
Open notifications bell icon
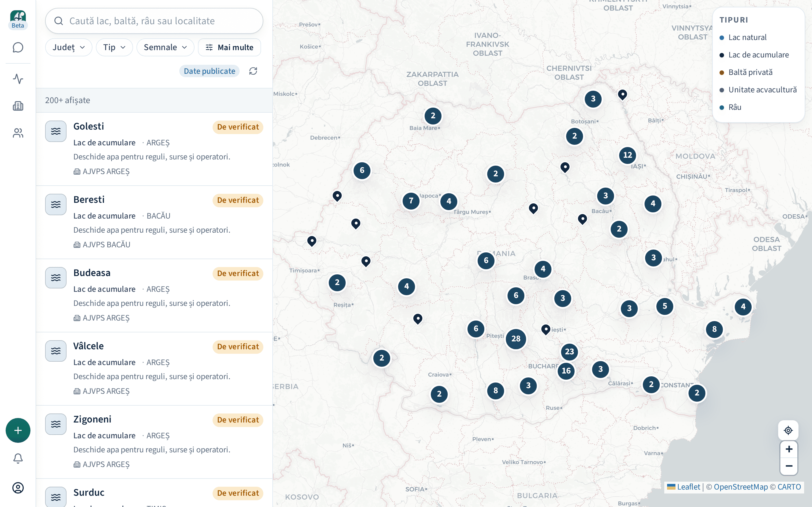(18, 458)
